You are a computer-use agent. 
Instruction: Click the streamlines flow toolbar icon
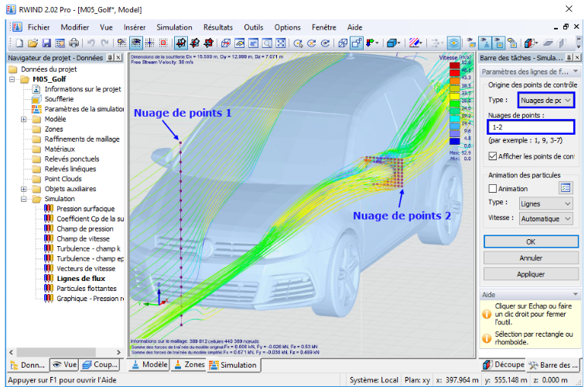453,43
